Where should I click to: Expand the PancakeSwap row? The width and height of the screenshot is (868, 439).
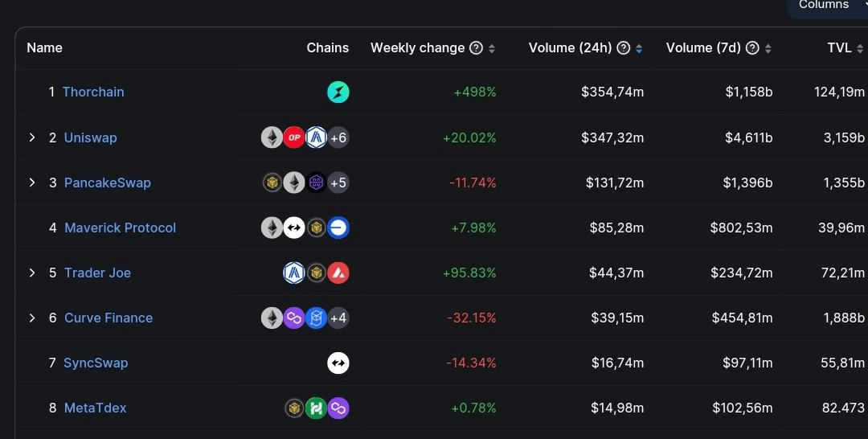pos(32,183)
